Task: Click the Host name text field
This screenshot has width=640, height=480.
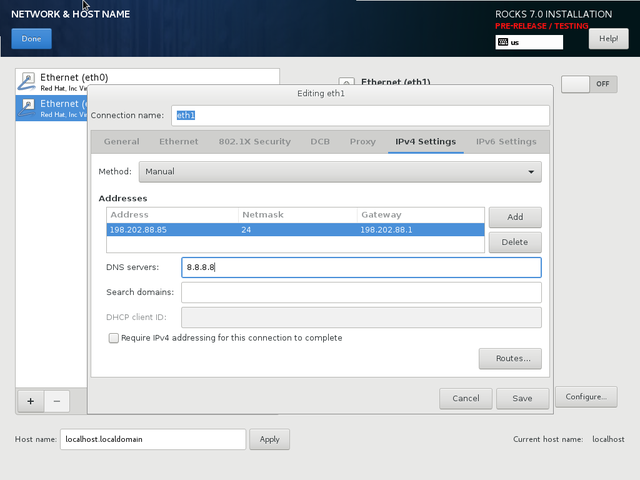Action: (152, 439)
